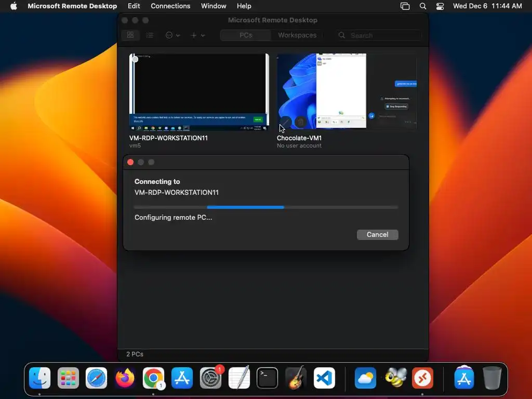Open System Settings from the Dock
The image size is (532, 399).
click(210, 378)
